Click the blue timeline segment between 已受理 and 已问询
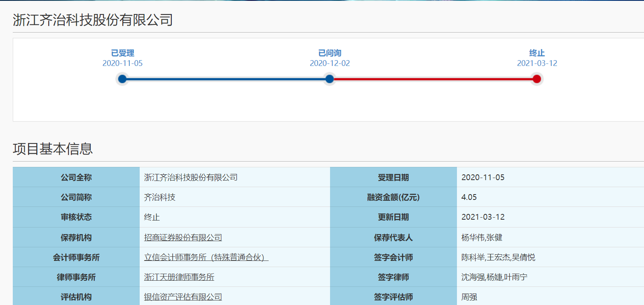644x305 pixels. coord(226,79)
